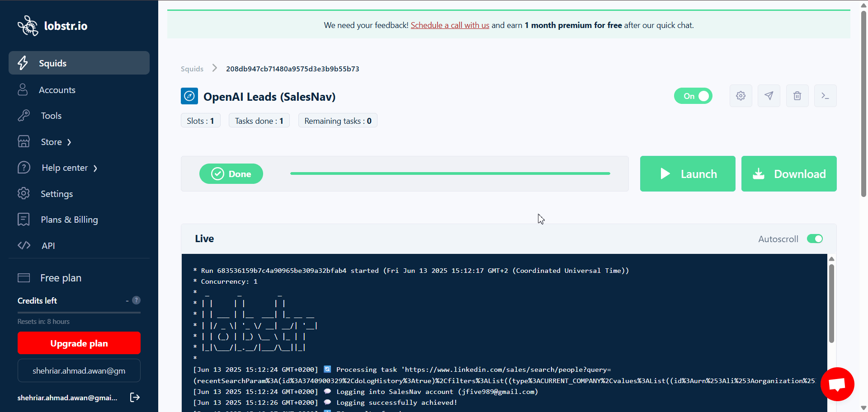Click the Done status badge

231,173
